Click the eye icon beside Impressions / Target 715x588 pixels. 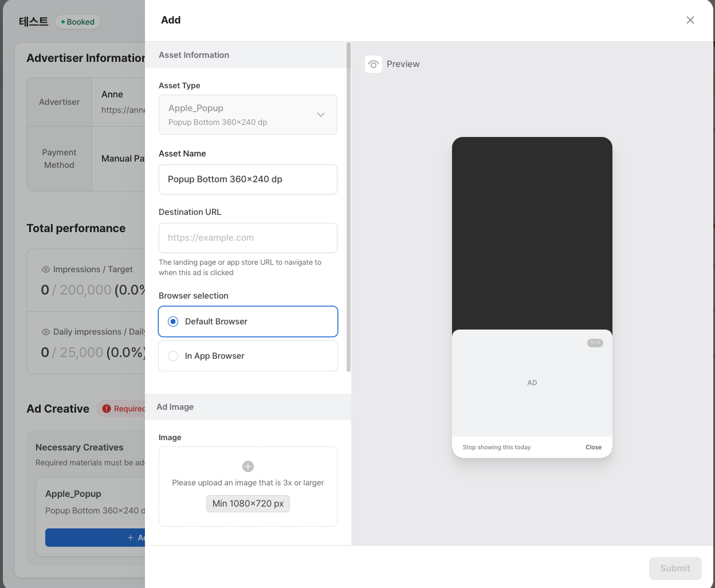click(x=46, y=269)
